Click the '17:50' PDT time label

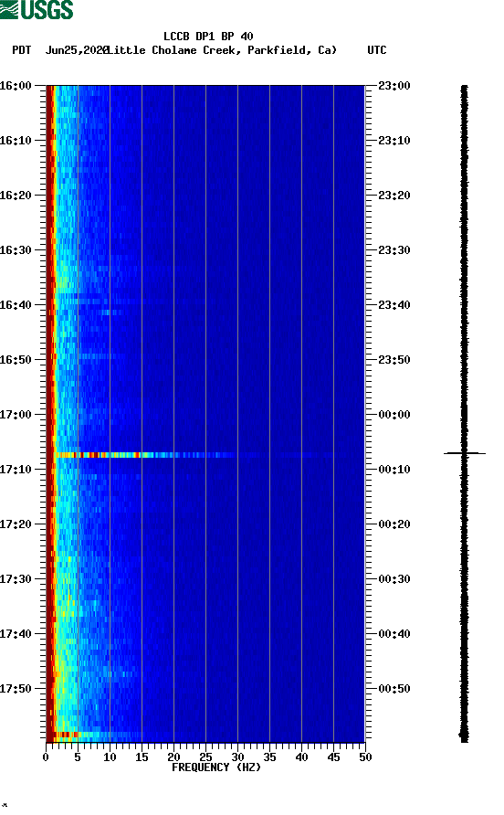point(16,689)
